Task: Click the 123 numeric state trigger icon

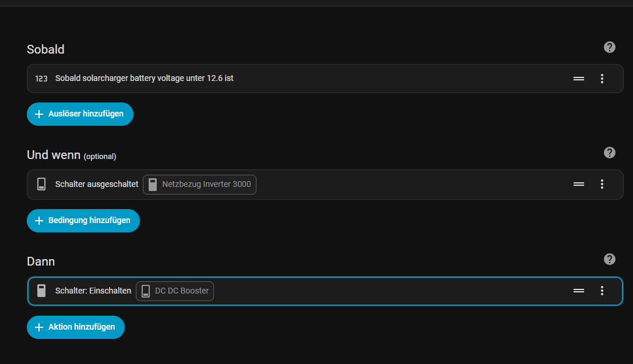Action: pos(41,79)
